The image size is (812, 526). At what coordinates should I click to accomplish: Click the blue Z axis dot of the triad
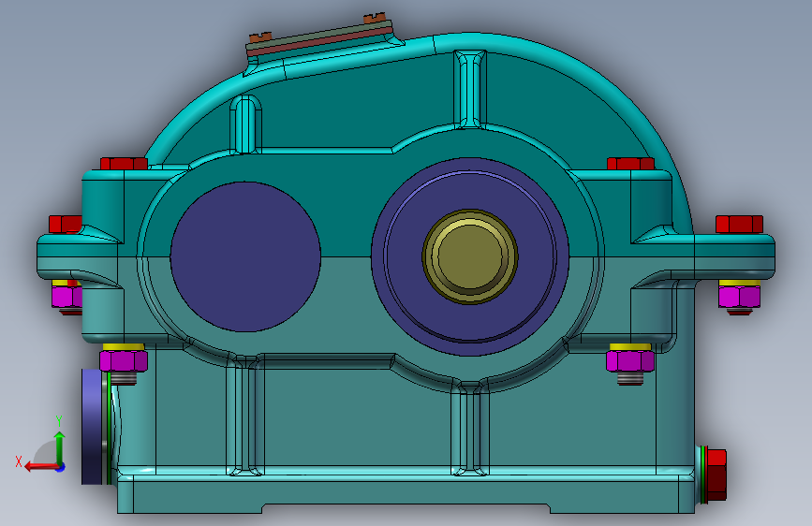point(61,467)
